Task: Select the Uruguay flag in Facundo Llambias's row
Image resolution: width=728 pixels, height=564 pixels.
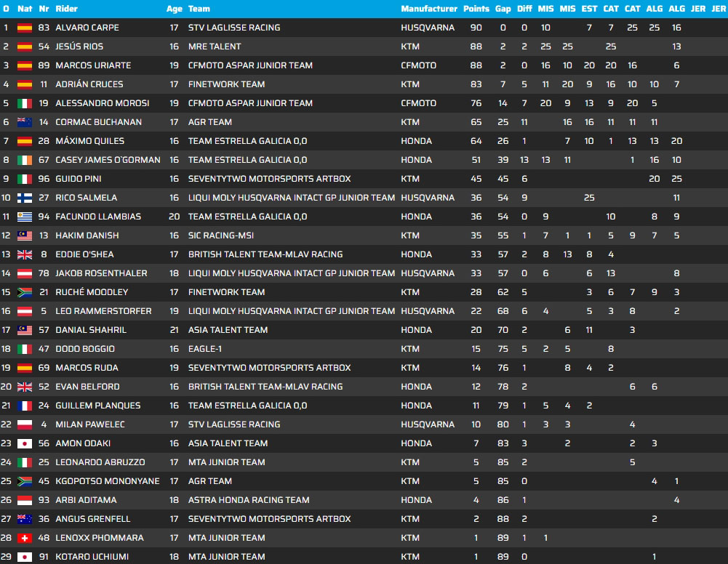Action: tap(25, 217)
